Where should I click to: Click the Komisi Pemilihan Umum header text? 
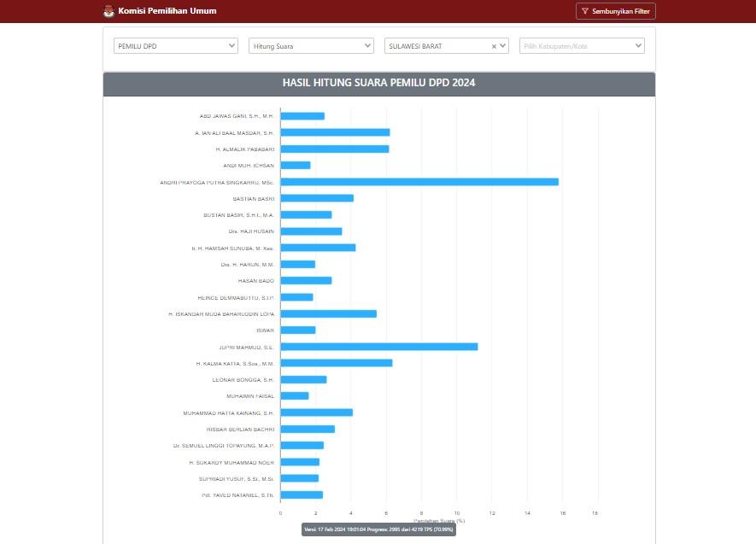click(x=166, y=11)
